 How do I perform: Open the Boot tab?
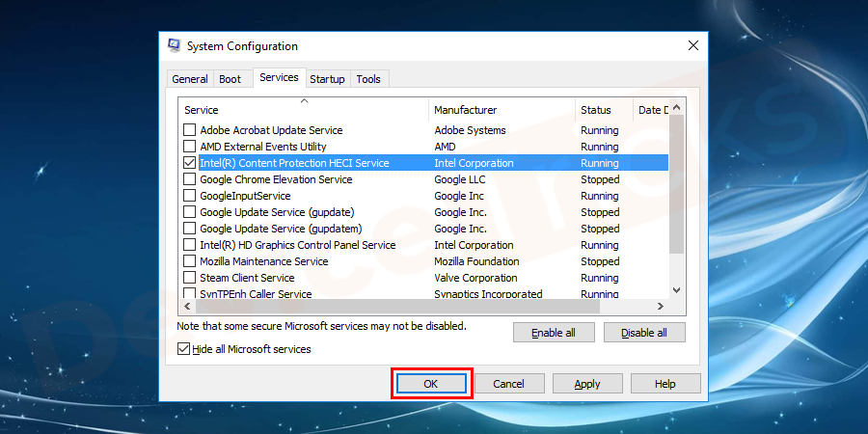point(231,79)
